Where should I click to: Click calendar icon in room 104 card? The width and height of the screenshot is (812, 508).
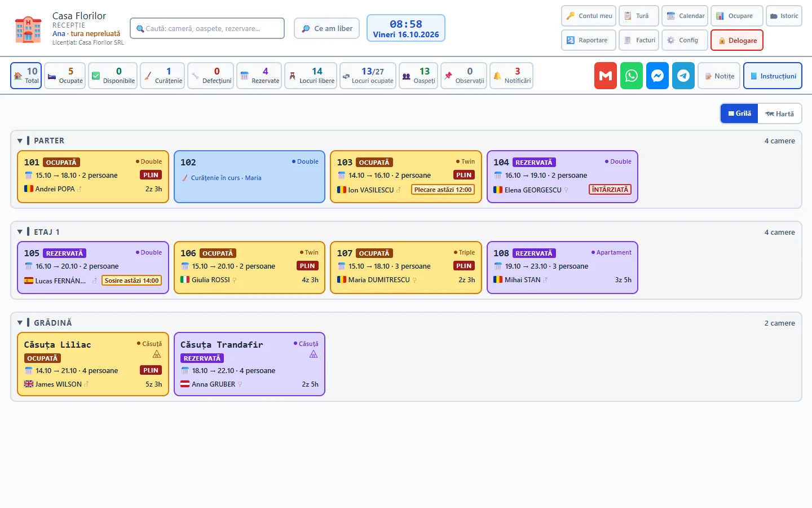click(x=498, y=176)
